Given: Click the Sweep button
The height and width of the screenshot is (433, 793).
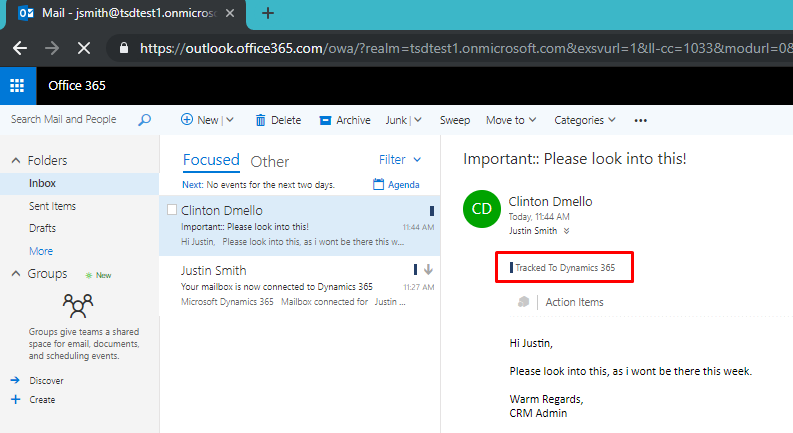Looking at the screenshot, I should coord(455,120).
